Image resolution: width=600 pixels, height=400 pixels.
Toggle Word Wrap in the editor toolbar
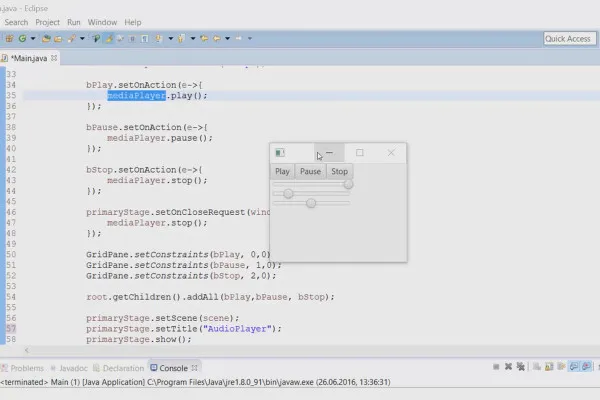point(121,38)
